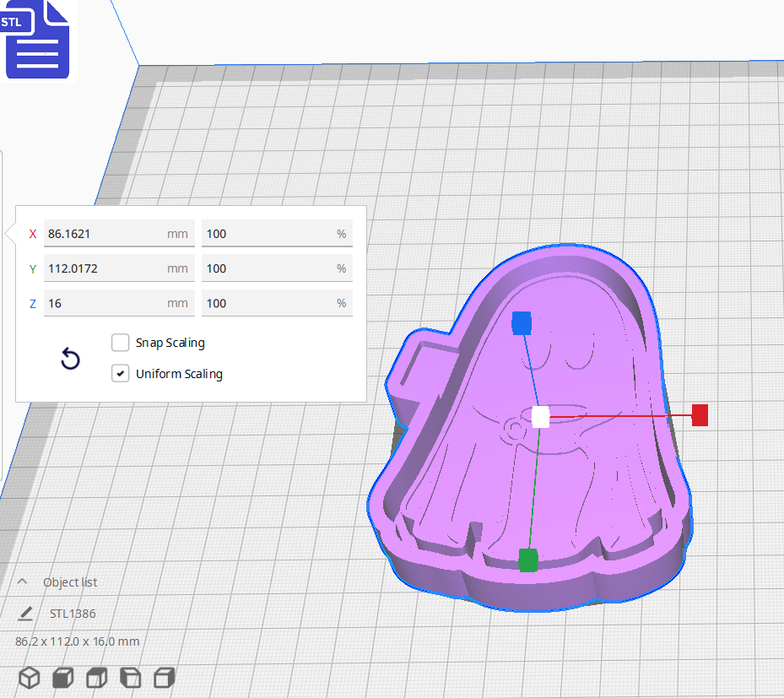The height and width of the screenshot is (698, 784).
Task: Select the rightmost view cube icon
Action: pos(164,677)
